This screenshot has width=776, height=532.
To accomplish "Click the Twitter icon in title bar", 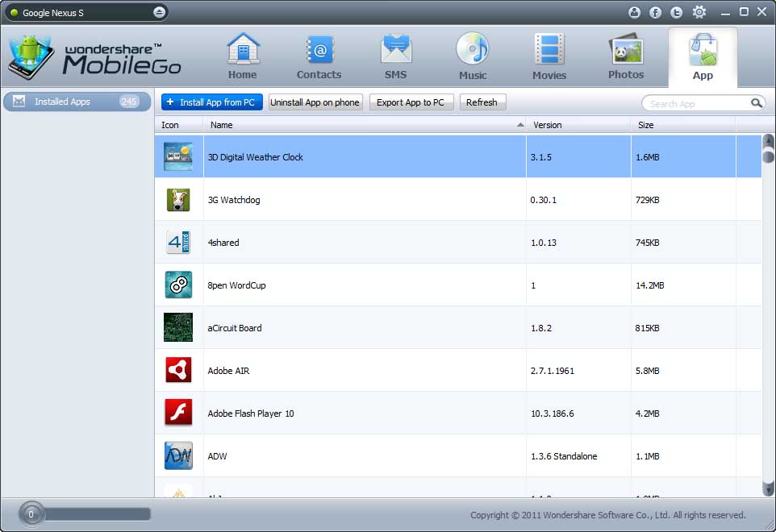I will pyautogui.click(x=676, y=12).
